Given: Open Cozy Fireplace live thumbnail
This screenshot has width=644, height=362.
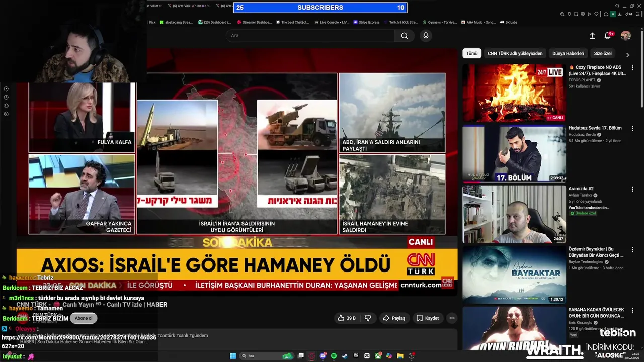Looking at the screenshot, I should (x=514, y=93).
